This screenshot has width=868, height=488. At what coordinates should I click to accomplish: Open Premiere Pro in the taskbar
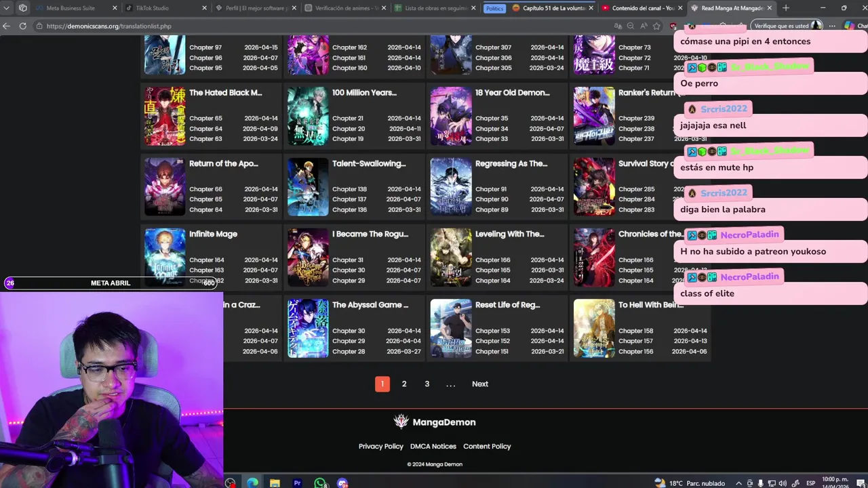click(297, 483)
